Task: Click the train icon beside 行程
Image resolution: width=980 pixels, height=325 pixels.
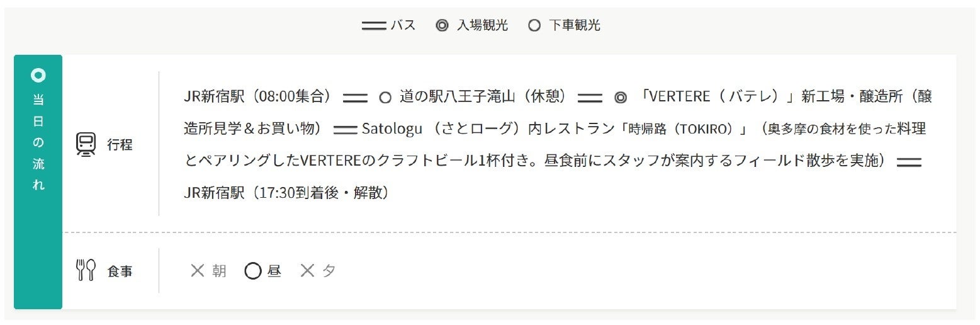Action: (86, 144)
